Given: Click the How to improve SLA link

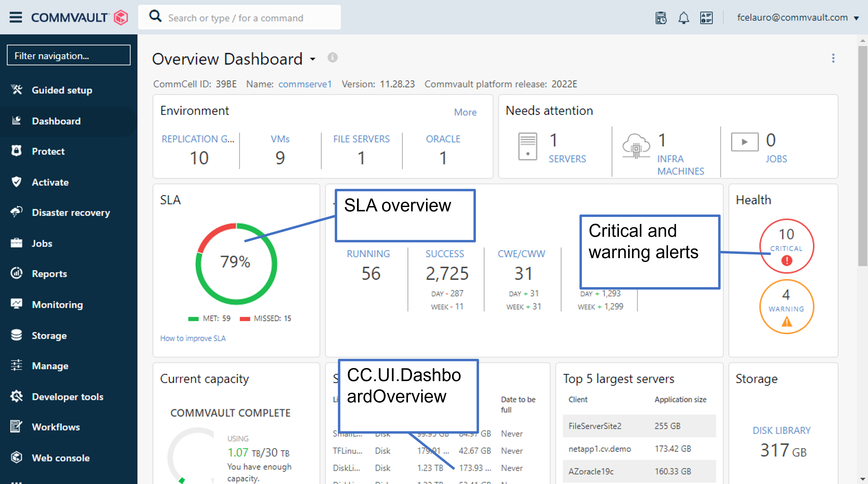Looking at the screenshot, I should click(193, 338).
